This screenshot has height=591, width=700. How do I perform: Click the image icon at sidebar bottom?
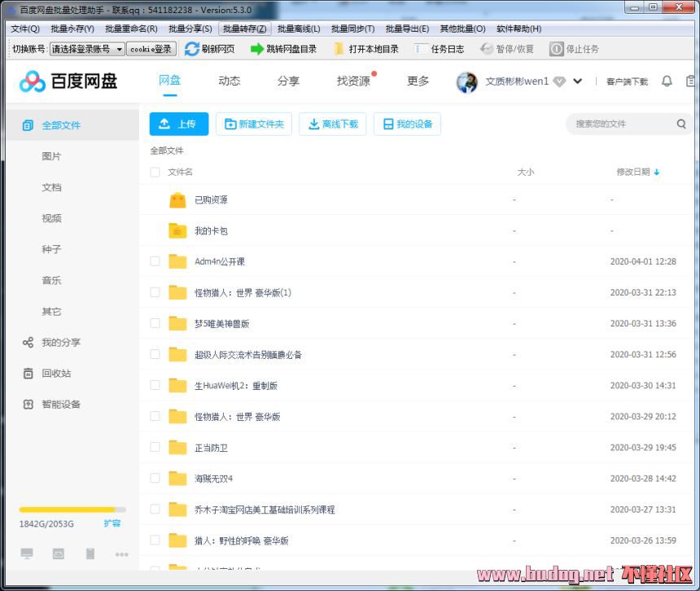59,554
